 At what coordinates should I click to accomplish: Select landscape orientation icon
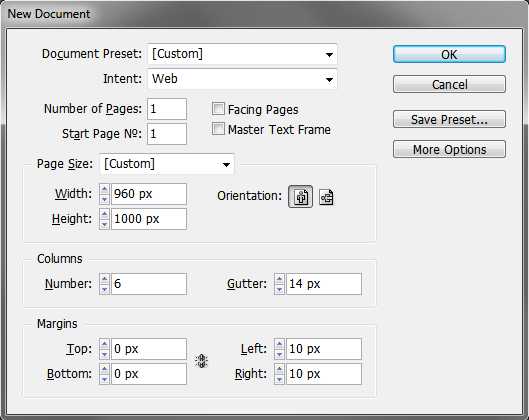pos(326,197)
